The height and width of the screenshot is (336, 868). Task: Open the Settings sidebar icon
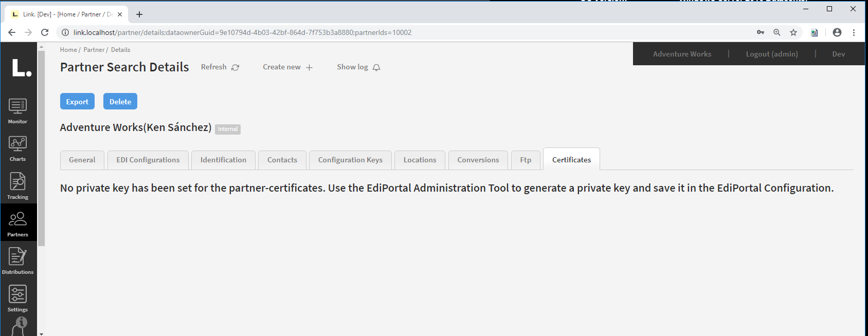[17, 298]
